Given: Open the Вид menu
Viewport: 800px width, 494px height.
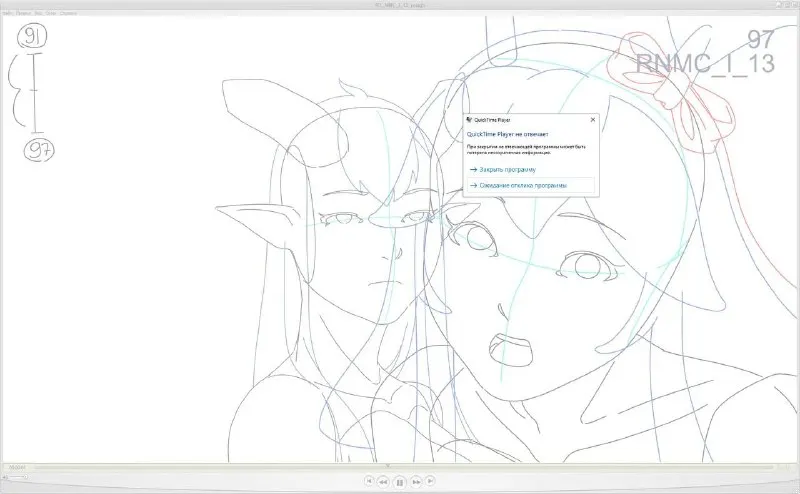Looking at the screenshot, I should (x=38, y=13).
